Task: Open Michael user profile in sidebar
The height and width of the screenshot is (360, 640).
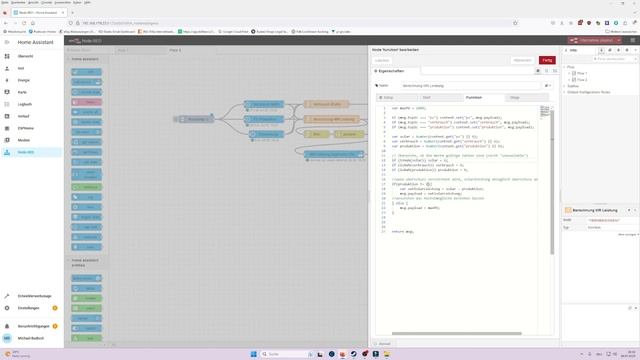Action: (31, 338)
